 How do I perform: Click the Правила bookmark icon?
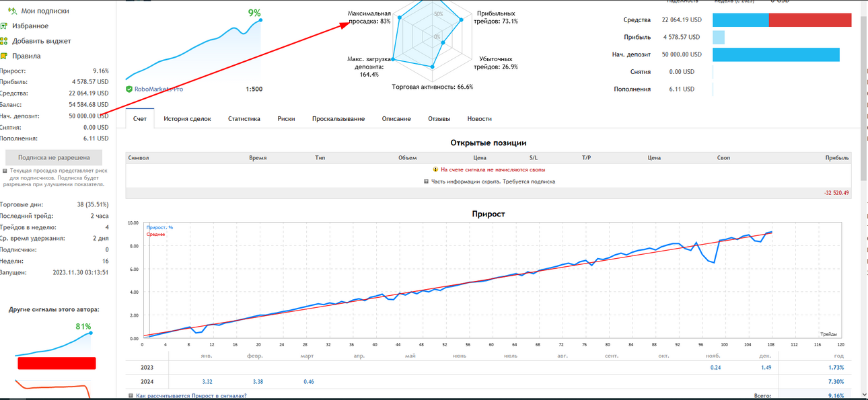click(4, 56)
